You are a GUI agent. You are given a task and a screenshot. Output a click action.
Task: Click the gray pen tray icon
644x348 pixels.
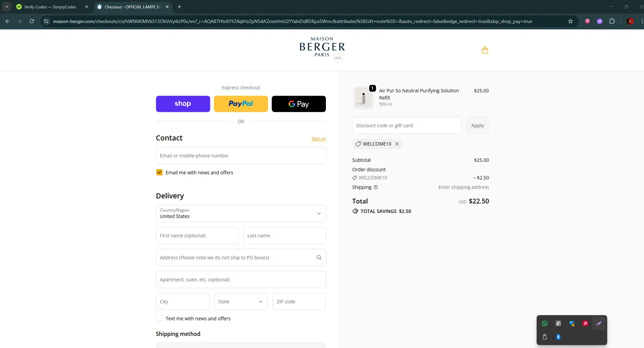[x=559, y=324]
